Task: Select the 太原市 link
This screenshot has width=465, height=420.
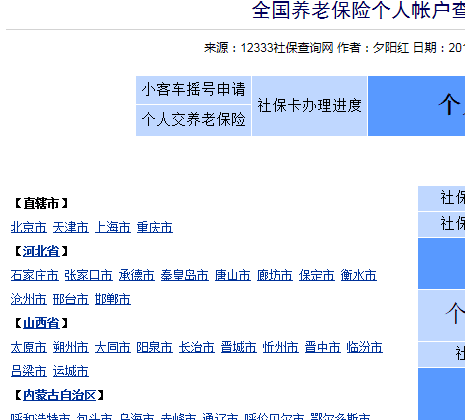Action: click(29, 347)
